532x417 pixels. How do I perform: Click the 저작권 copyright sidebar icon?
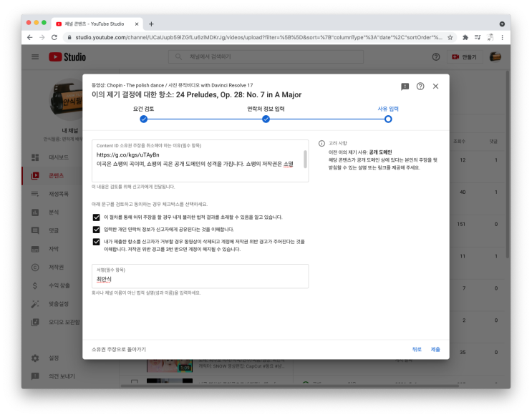35,267
